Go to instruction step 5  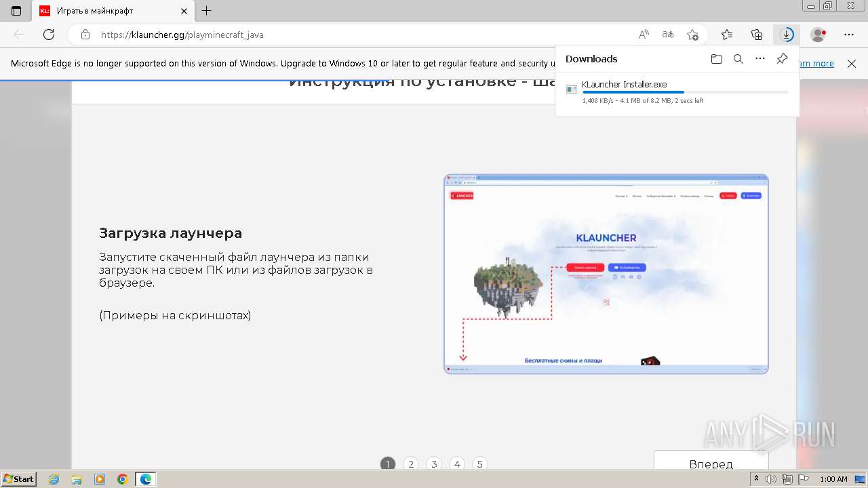click(480, 464)
